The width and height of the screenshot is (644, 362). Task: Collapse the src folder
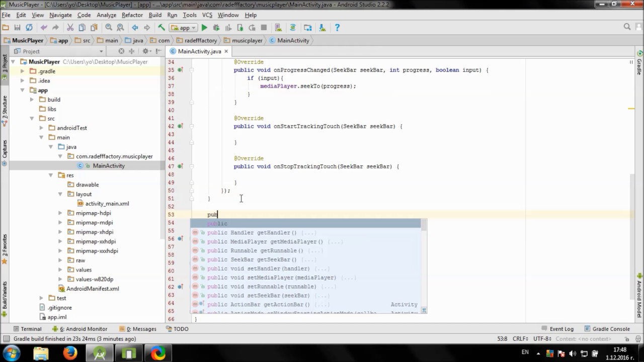pyautogui.click(x=32, y=119)
